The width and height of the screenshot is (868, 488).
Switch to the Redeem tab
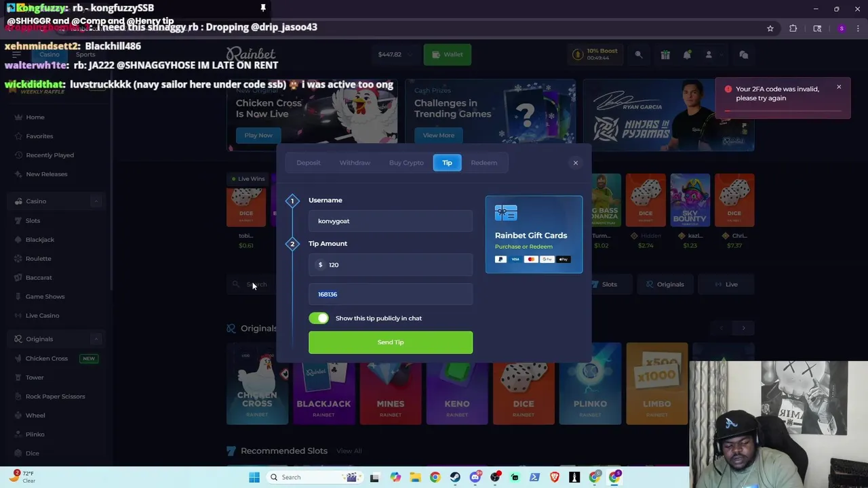click(484, 163)
